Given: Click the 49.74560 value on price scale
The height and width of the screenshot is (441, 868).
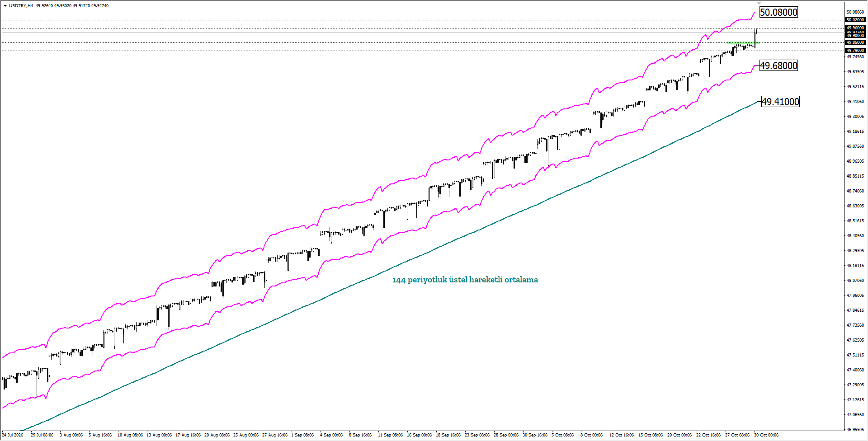Looking at the screenshot, I should coord(855,57).
